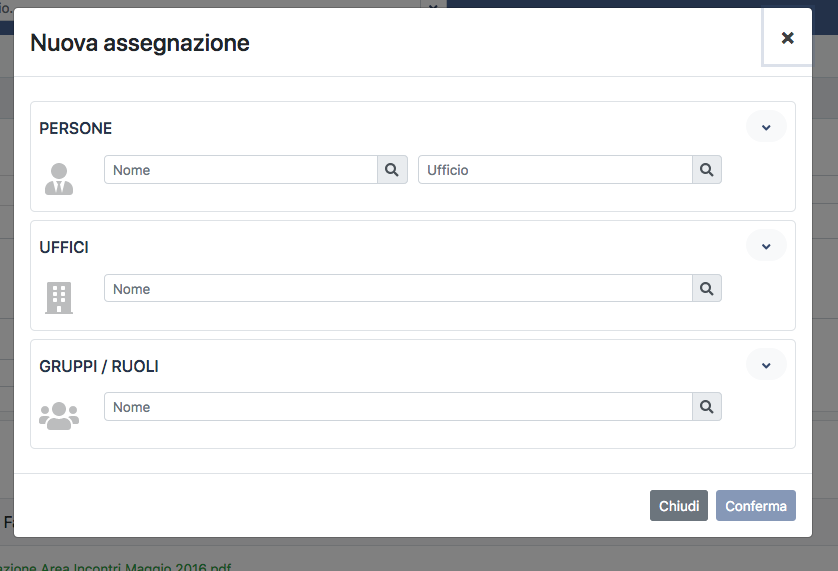The height and width of the screenshot is (571, 838).
Task: Click the Nome field in Gruppi / Ruoli
Action: coord(398,407)
